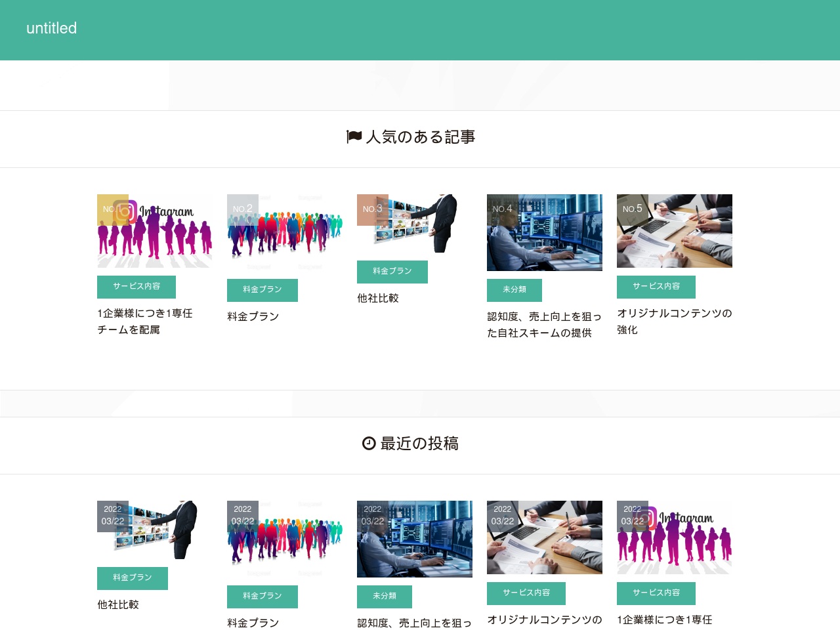Open recent post titled 料金プラン
The height and width of the screenshot is (630, 840).
253,623
